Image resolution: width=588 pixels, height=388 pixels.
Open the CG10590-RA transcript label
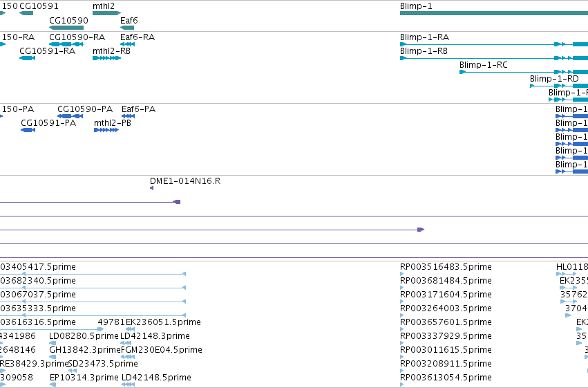coord(77,37)
